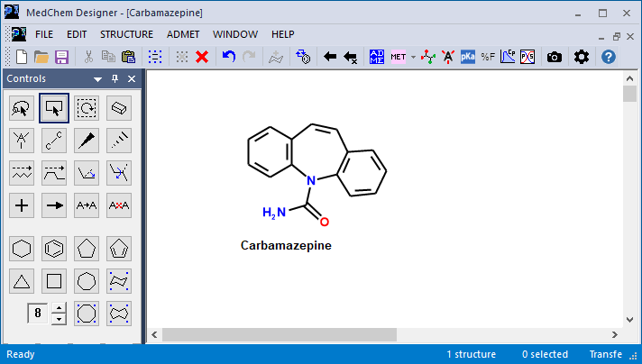This screenshot has width=642, height=364.
Task: Select the reaction arrow tool
Action: [x=54, y=205]
